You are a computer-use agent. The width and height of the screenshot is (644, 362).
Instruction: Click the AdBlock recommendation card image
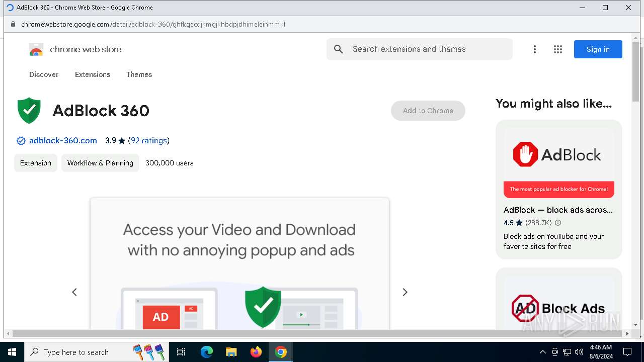point(559,163)
